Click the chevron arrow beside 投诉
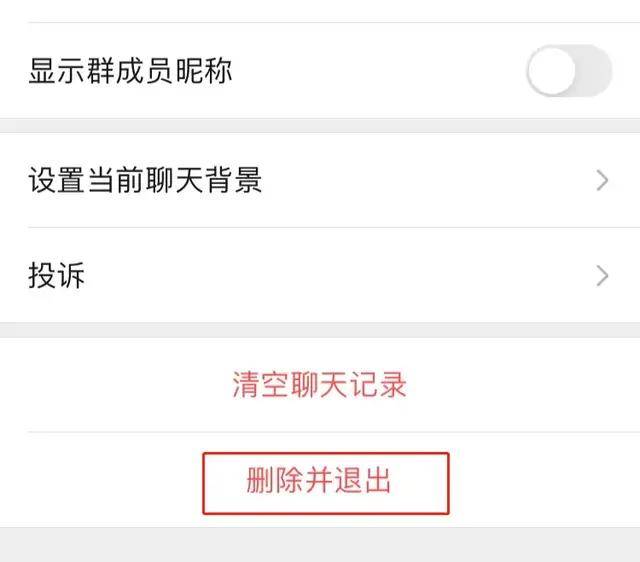This screenshot has width=640, height=562. click(x=602, y=276)
